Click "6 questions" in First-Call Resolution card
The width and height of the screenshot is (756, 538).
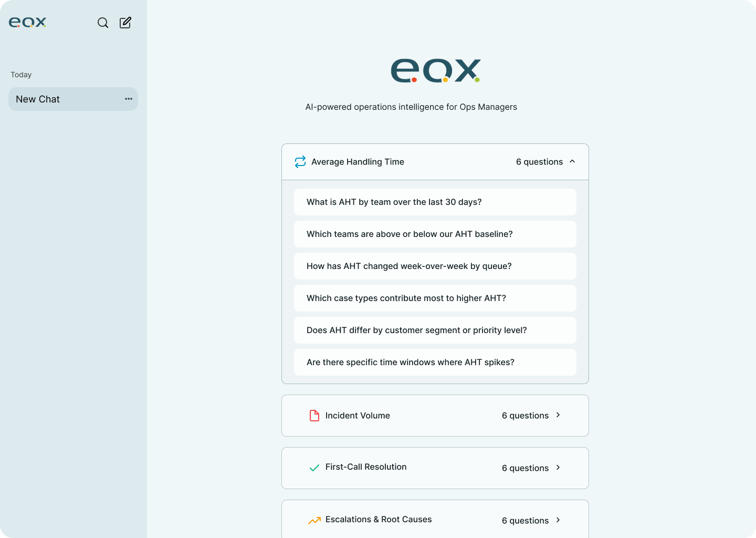tap(525, 468)
